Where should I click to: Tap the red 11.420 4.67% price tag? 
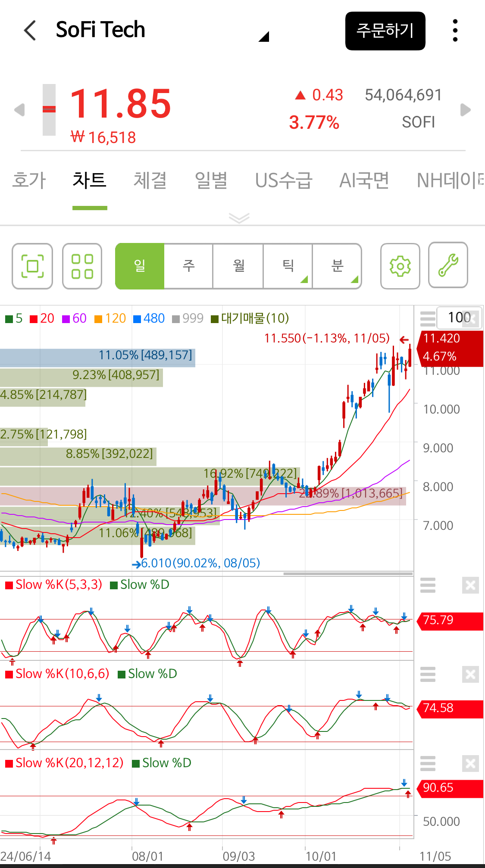tap(450, 348)
